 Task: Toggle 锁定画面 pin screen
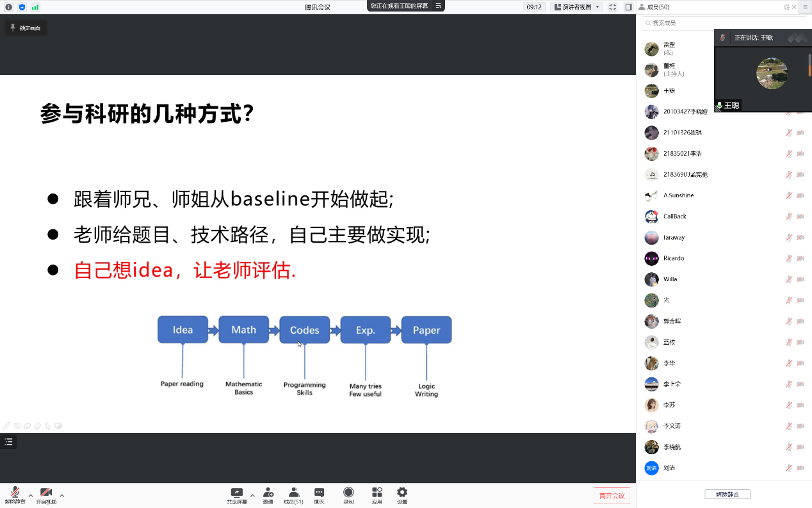click(x=26, y=28)
